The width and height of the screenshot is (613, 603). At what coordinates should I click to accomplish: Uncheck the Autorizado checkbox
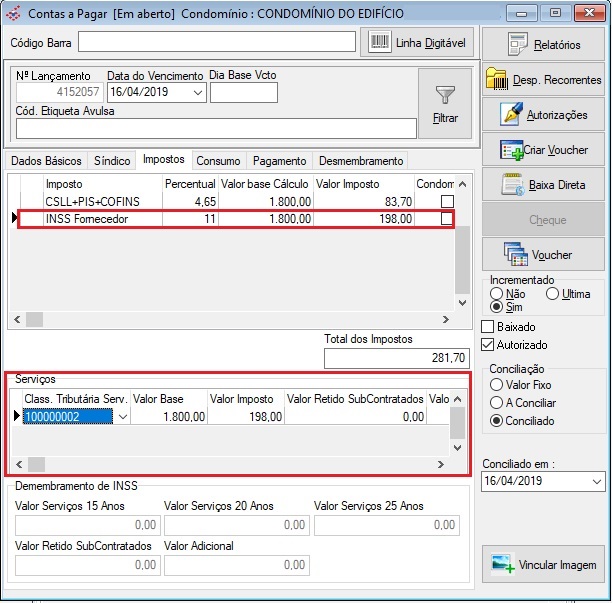pyautogui.click(x=488, y=345)
